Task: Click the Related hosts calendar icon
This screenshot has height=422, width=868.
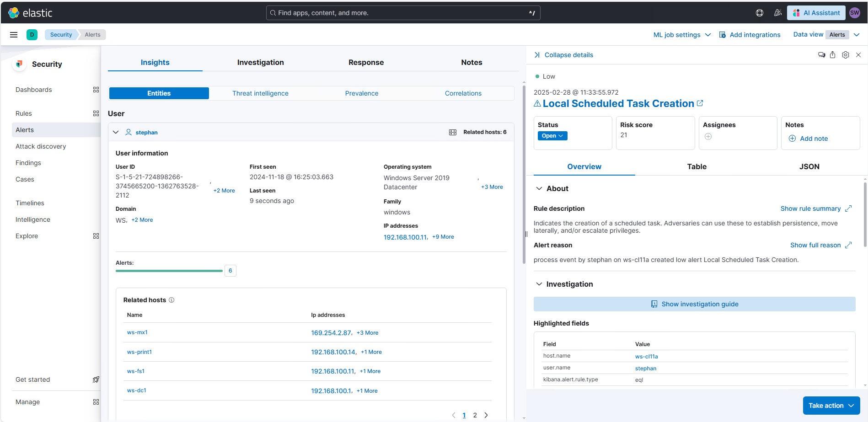Action: tap(453, 132)
